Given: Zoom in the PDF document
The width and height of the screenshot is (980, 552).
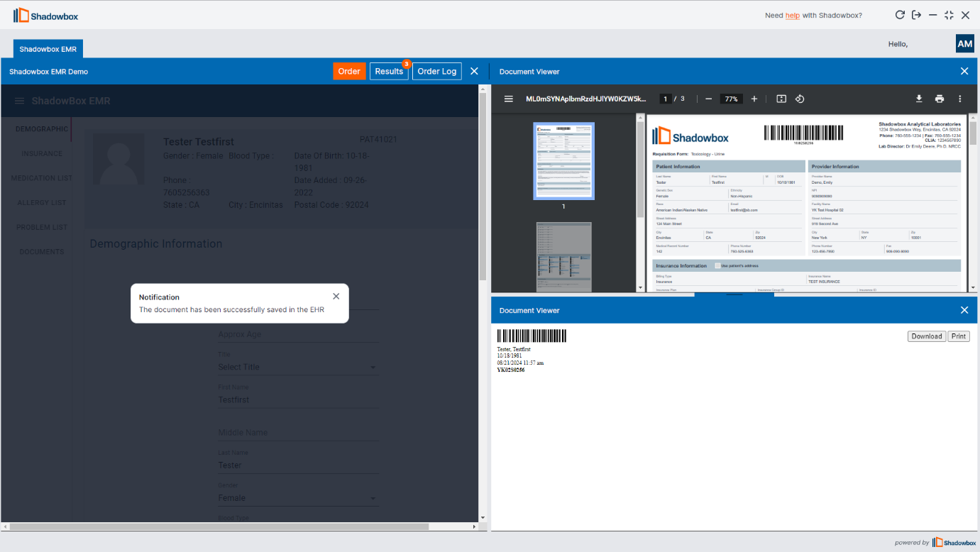Looking at the screenshot, I should [x=754, y=99].
